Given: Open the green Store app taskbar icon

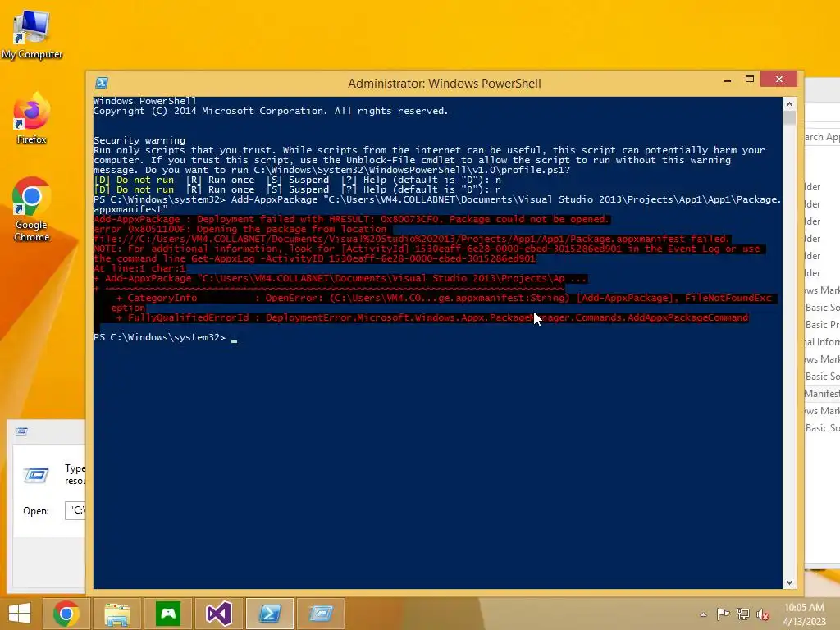Looking at the screenshot, I should coord(168,614).
